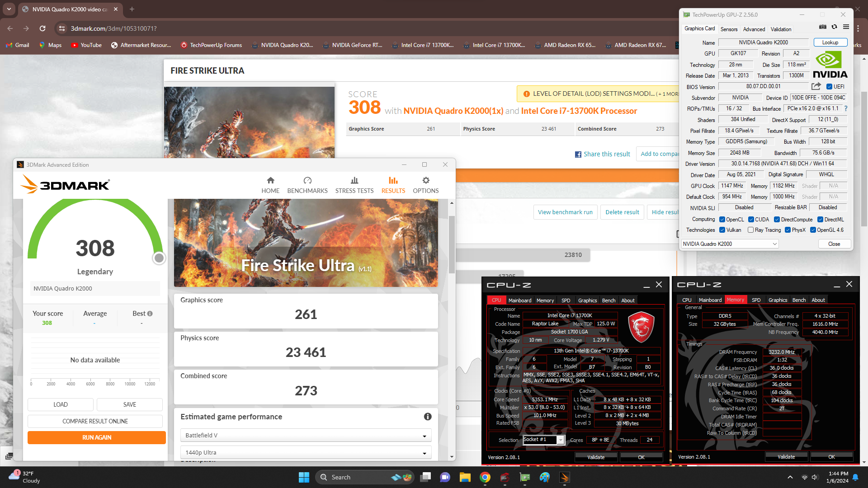Open new browser tab plus button
Viewport: 868px width, 488px height.
(x=132, y=9)
